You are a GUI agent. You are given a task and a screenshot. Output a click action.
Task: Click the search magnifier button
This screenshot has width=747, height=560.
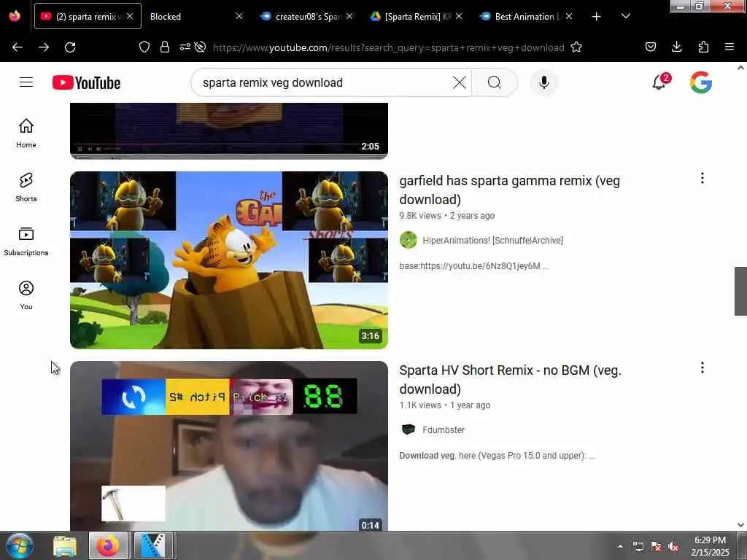click(x=495, y=82)
